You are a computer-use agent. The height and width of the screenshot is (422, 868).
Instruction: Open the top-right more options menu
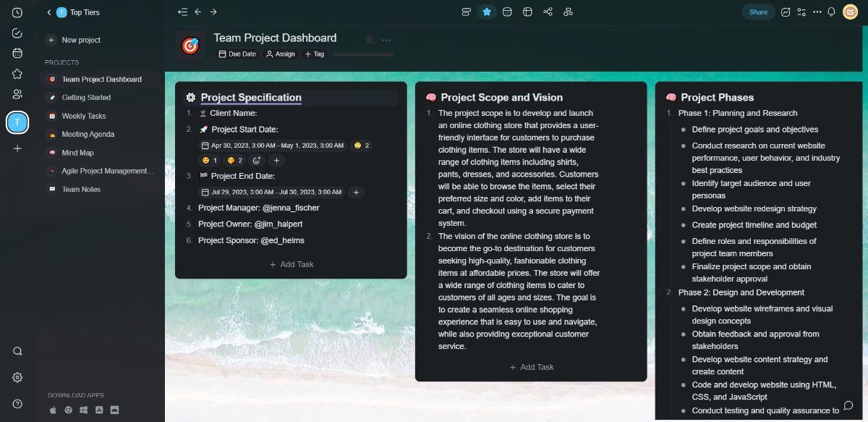point(817,12)
